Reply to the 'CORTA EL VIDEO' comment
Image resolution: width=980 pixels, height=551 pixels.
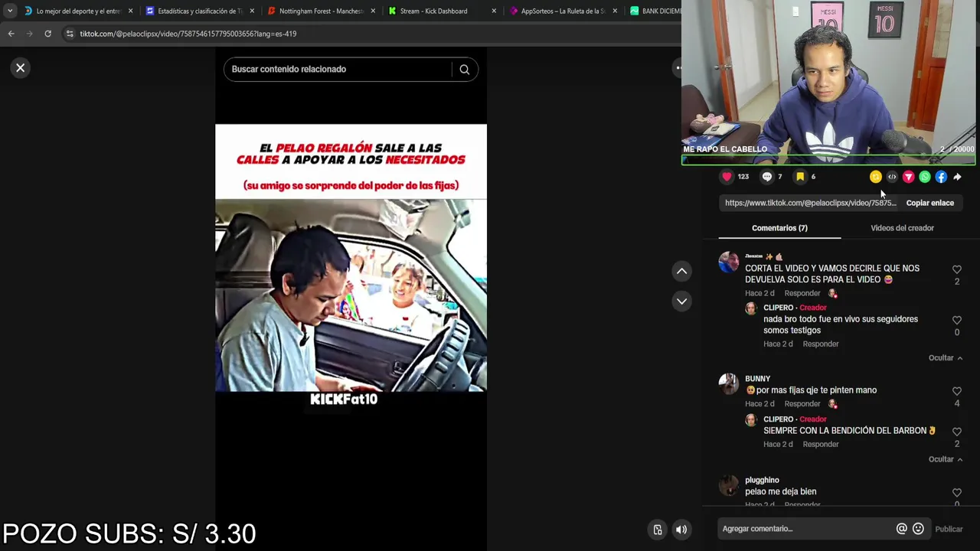[x=802, y=294]
